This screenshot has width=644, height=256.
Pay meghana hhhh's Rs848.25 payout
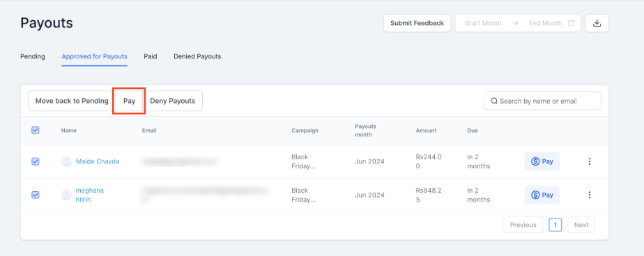pos(542,195)
